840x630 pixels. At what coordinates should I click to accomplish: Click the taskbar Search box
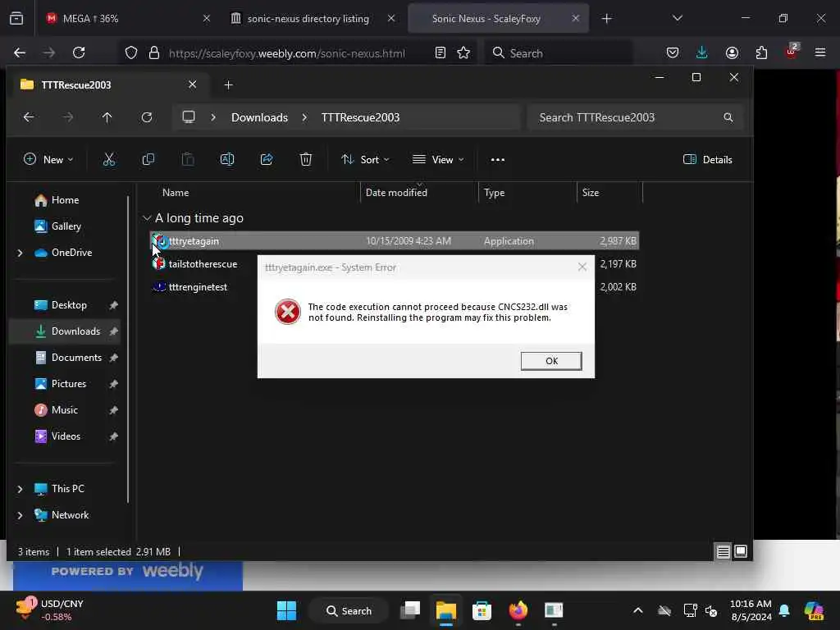coord(349,610)
